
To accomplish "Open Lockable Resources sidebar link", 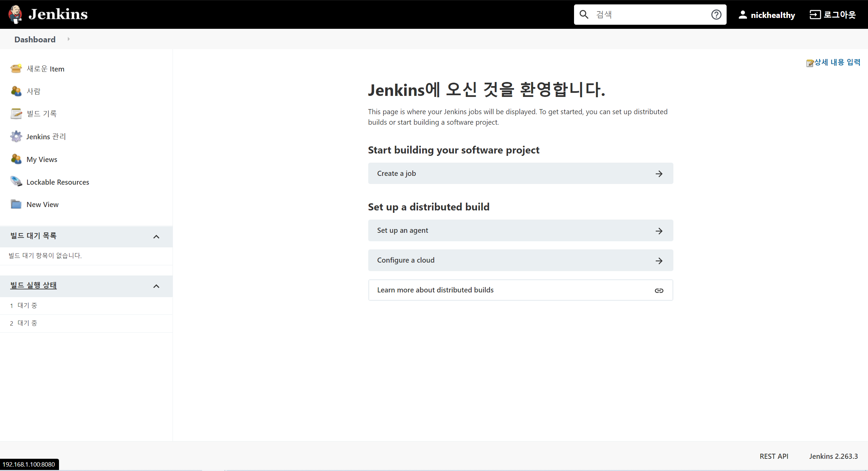I will click(x=58, y=182).
